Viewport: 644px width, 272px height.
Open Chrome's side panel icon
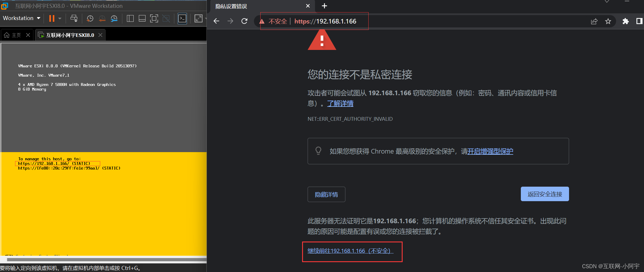tap(639, 21)
